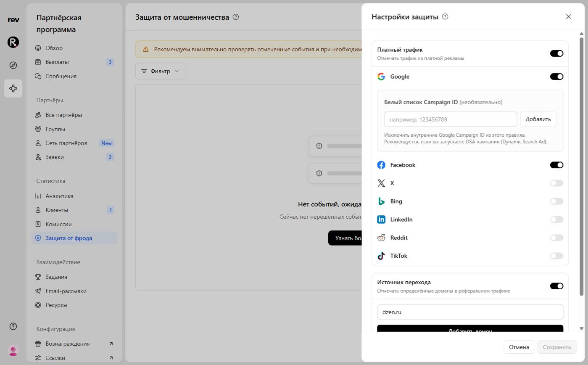
Task: Click the help icon beside Настройки защиты
Action: [x=446, y=17]
